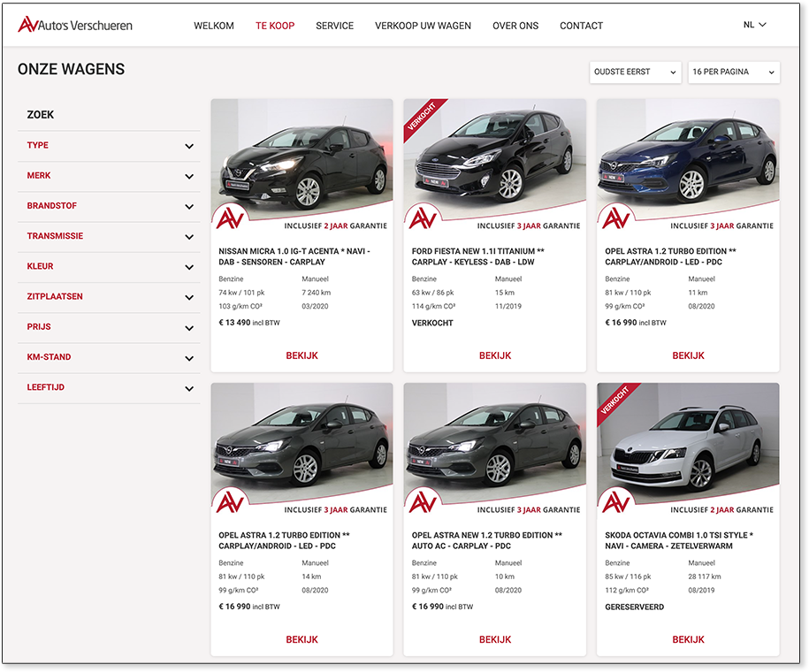The height and width of the screenshot is (672, 809).
Task: Click BEKIJK for the blue Opel Astra, 11 km
Action: tap(688, 355)
